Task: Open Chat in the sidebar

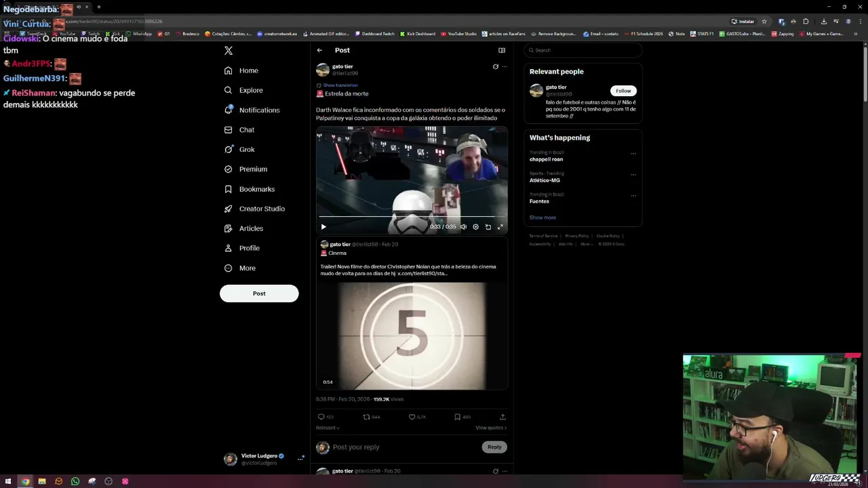Action: pyautogui.click(x=239, y=129)
